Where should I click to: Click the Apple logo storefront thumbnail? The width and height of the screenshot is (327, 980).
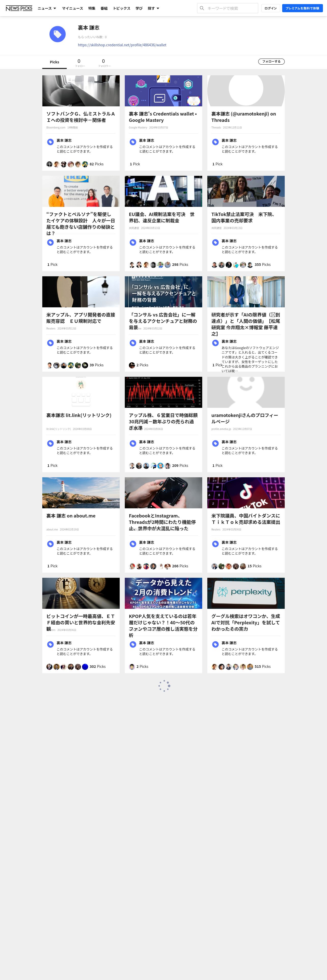[81, 292]
